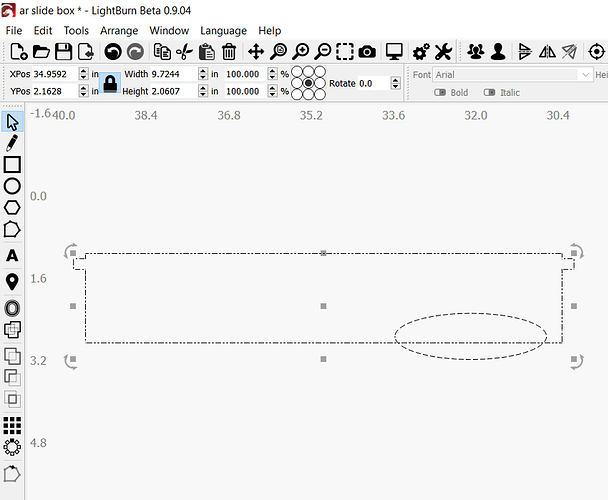The height and width of the screenshot is (500, 608).
Task: Select the Pan/move view tool
Action: tap(256, 52)
